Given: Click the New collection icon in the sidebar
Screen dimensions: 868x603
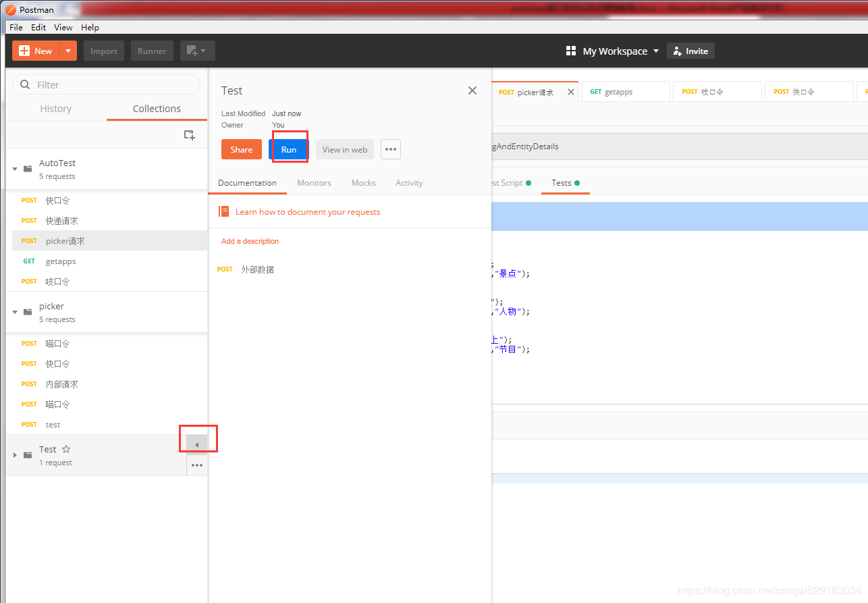Looking at the screenshot, I should click(190, 135).
